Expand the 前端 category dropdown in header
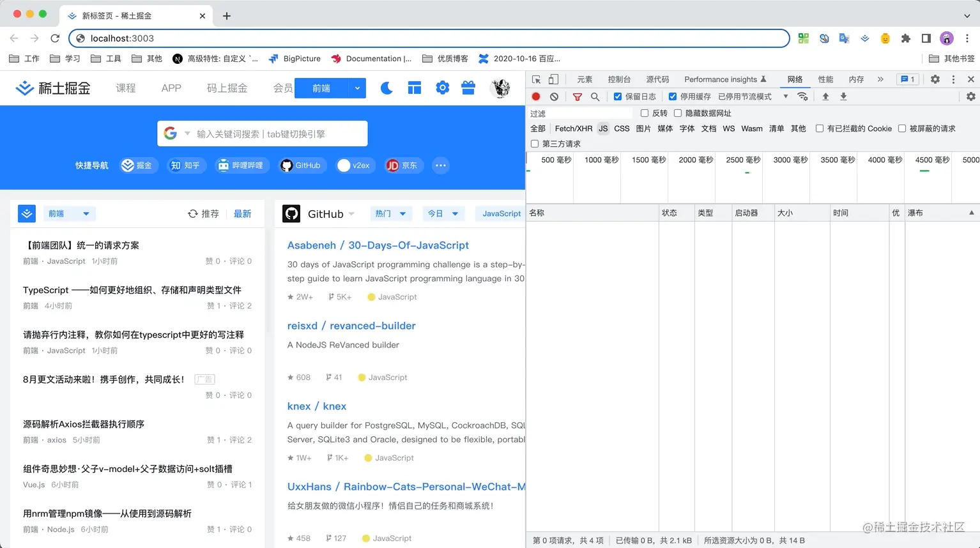This screenshot has height=548, width=980. click(357, 88)
